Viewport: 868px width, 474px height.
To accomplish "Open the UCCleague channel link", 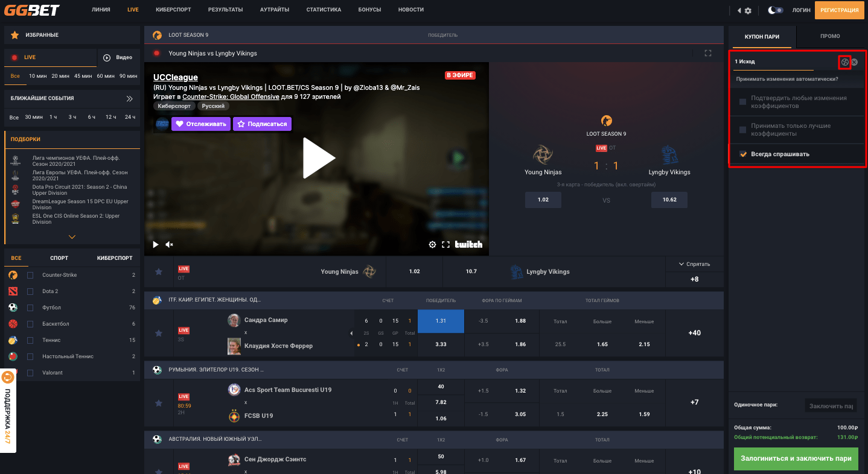I will [176, 77].
